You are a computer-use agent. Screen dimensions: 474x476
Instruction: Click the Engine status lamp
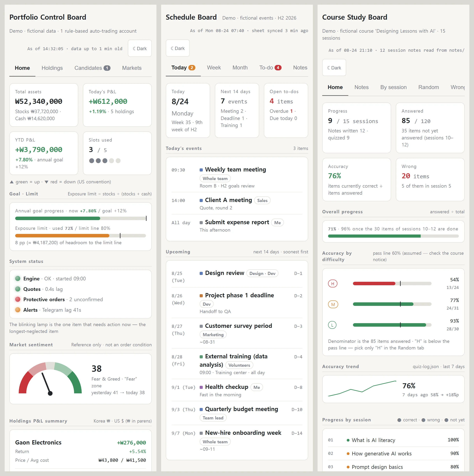click(x=18, y=278)
